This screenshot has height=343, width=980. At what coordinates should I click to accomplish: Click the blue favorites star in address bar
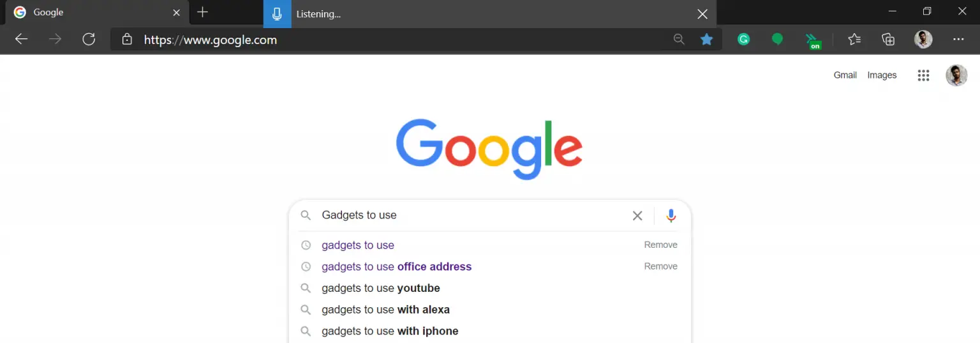(706, 40)
